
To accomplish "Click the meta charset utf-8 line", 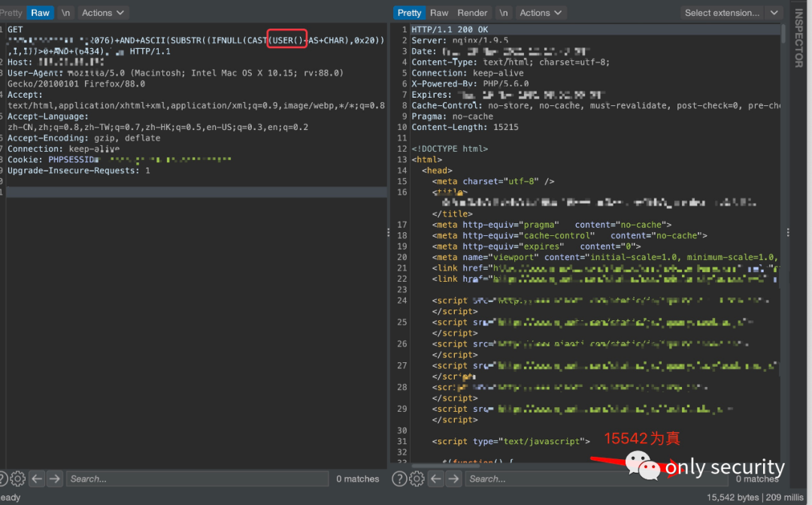I will 493,182.
